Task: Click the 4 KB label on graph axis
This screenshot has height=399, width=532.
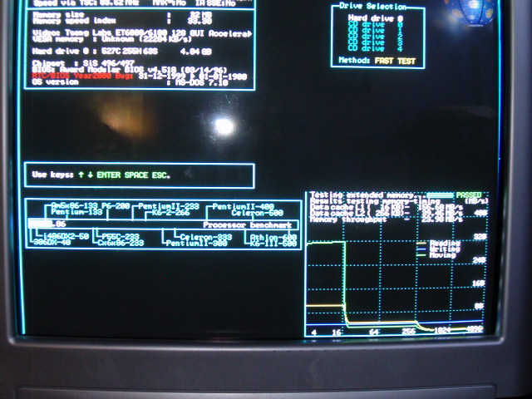Action: click(314, 332)
